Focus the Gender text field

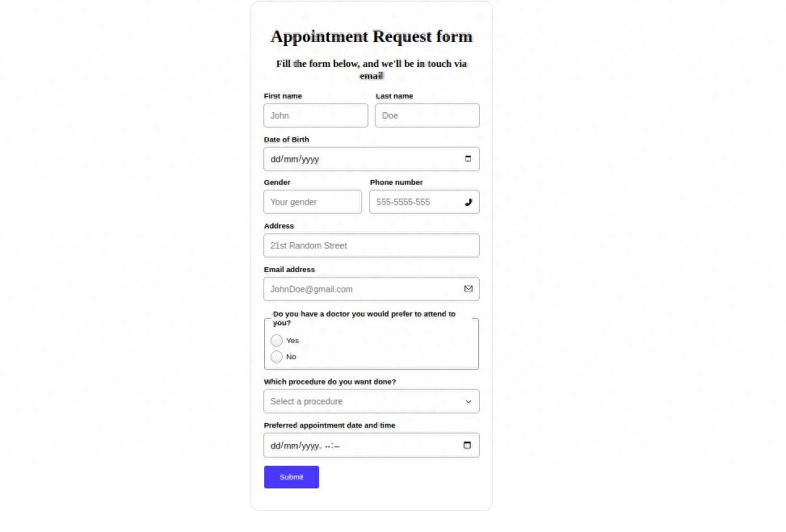click(312, 202)
